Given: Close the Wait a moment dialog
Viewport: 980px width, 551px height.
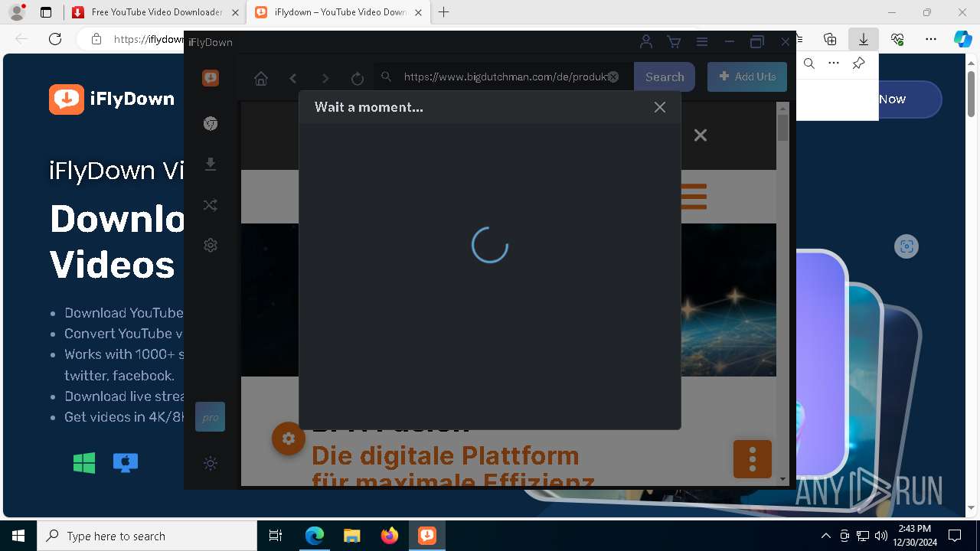Looking at the screenshot, I should (660, 107).
